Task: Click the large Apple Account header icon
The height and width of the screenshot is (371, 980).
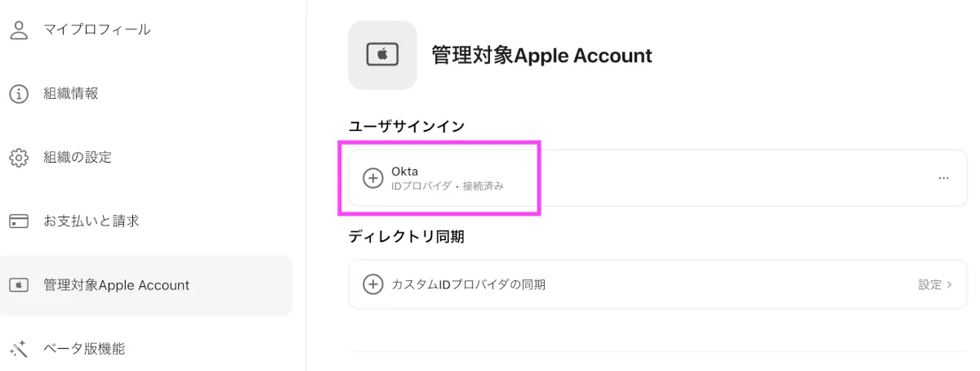Action: tap(382, 55)
